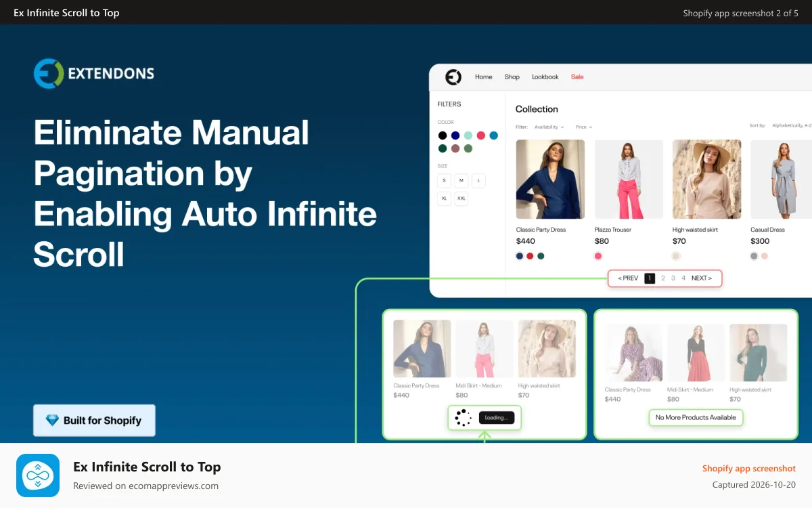Go to previous page with PREV
This screenshot has width=812, height=508.
(x=628, y=278)
